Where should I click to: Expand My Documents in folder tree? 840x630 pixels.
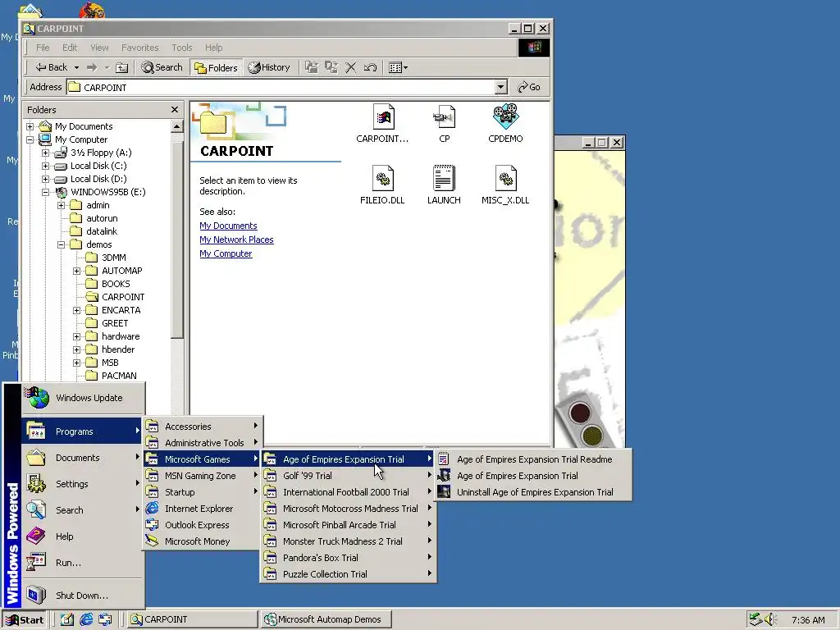pos(30,126)
